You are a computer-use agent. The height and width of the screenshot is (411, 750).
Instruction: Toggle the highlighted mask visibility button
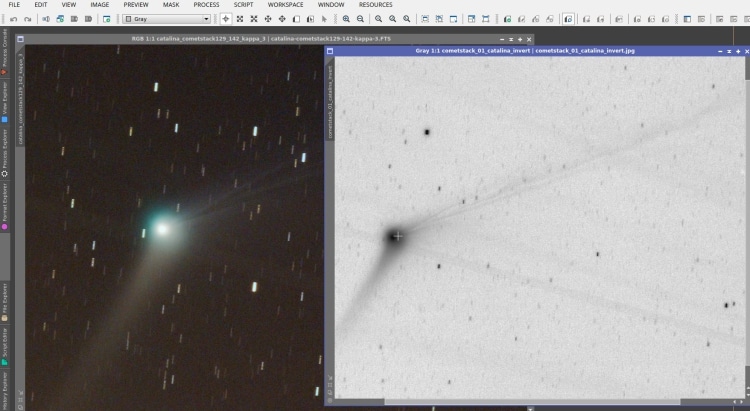tap(568, 19)
